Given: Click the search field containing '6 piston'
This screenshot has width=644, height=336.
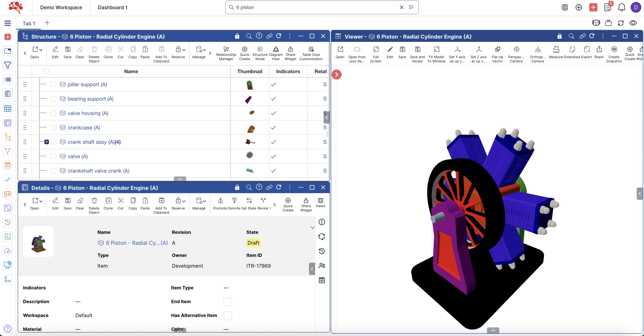Looking at the screenshot, I should click(x=316, y=7).
